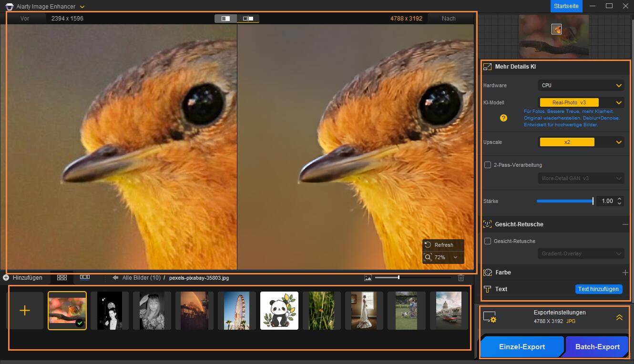Open the Hardware CPU dropdown
Viewport: 634px width, 364px height.
pos(581,85)
